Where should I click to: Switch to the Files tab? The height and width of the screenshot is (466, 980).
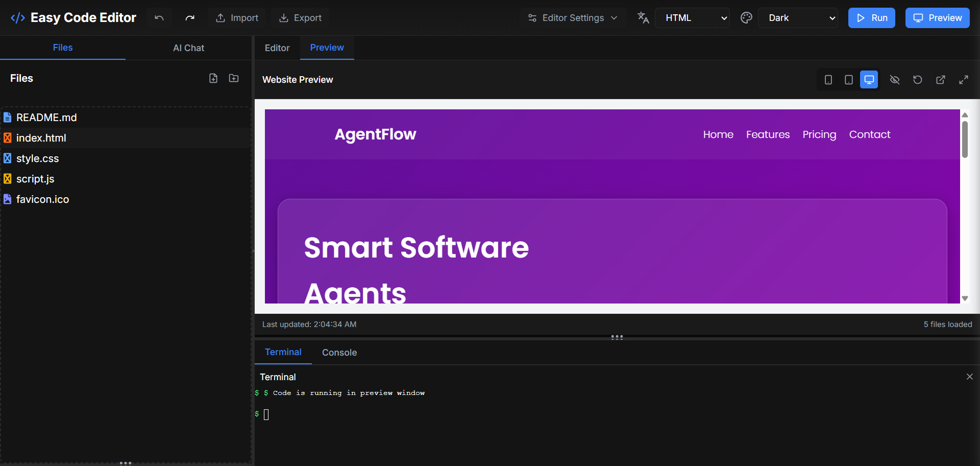63,48
